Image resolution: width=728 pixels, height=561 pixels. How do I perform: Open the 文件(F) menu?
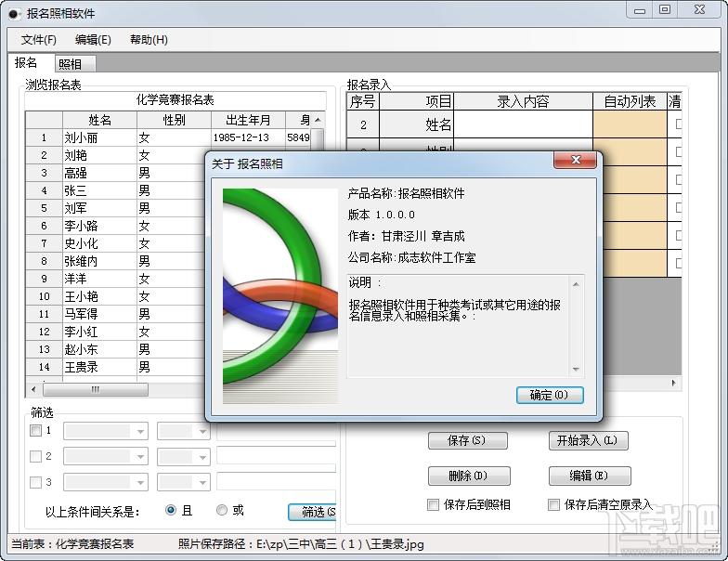[39, 40]
